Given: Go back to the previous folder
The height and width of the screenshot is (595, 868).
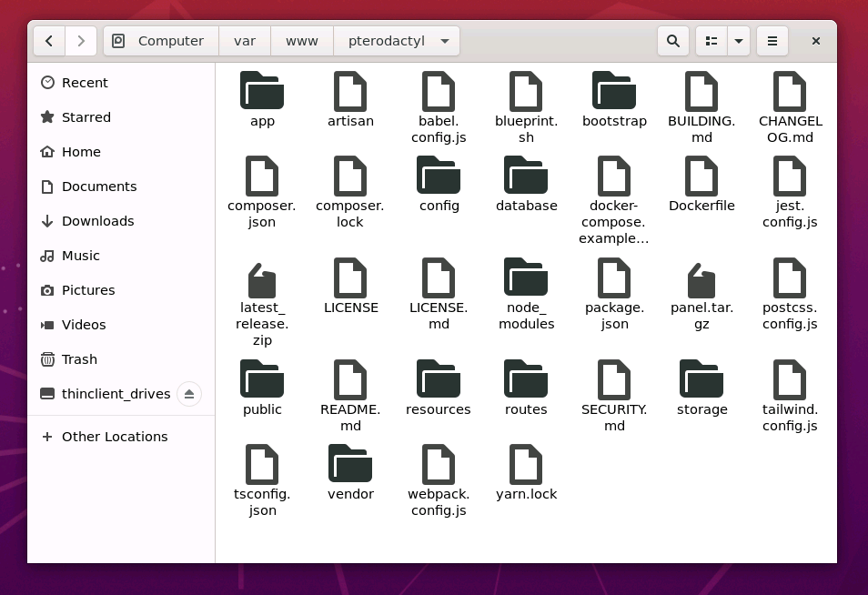Looking at the screenshot, I should (49, 41).
